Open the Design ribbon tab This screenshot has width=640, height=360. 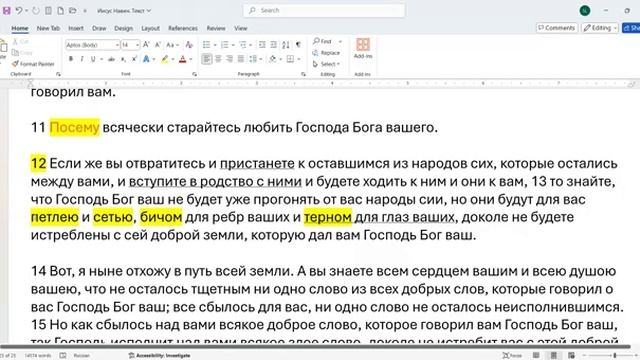coord(124,28)
